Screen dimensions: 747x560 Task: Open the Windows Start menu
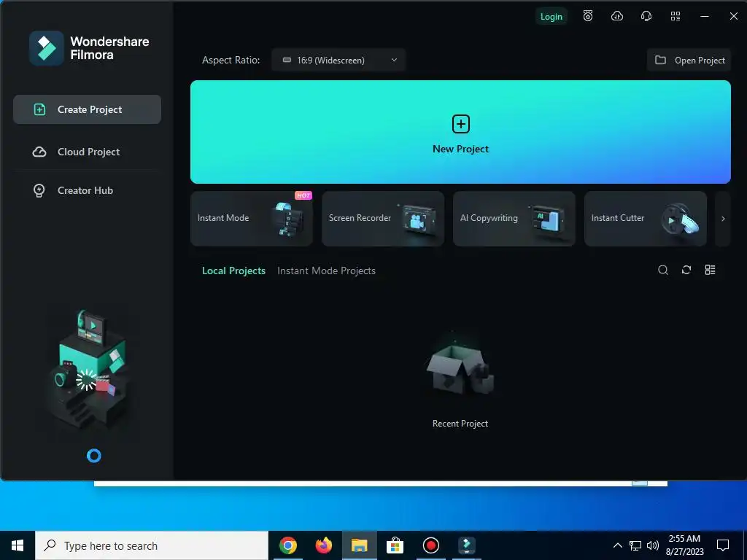(x=18, y=545)
